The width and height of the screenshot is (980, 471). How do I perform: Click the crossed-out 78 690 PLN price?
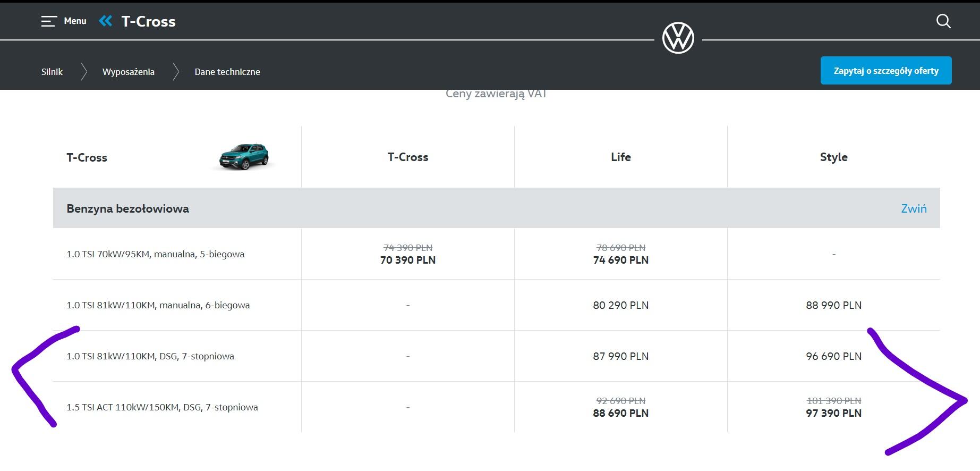coord(621,248)
